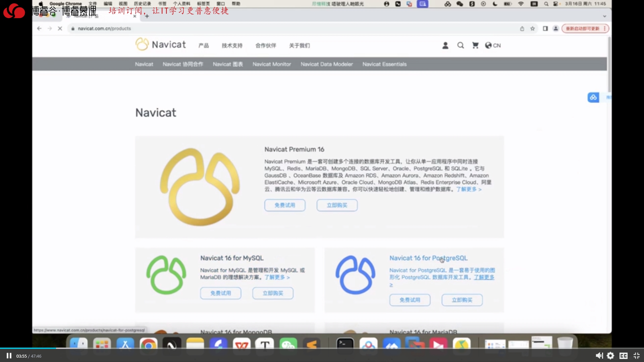644x362 pixels.
Task: Click the menu bar date and time
Action: click(585, 4)
